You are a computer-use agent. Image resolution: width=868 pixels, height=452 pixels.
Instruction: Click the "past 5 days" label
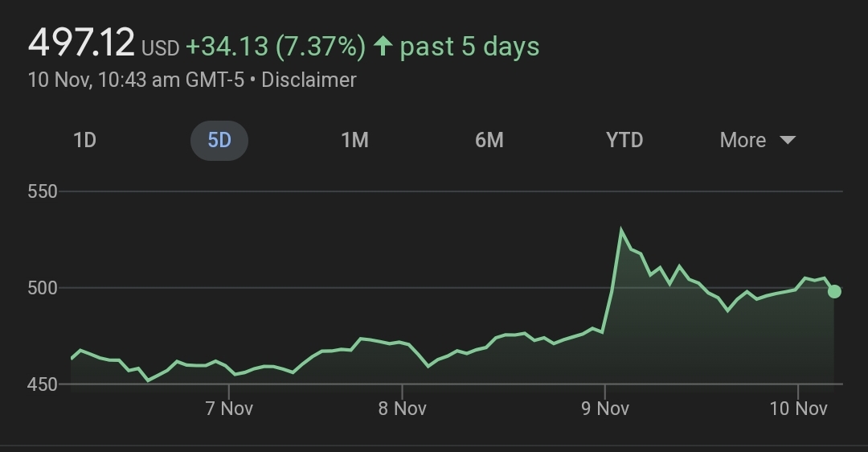click(469, 47)
